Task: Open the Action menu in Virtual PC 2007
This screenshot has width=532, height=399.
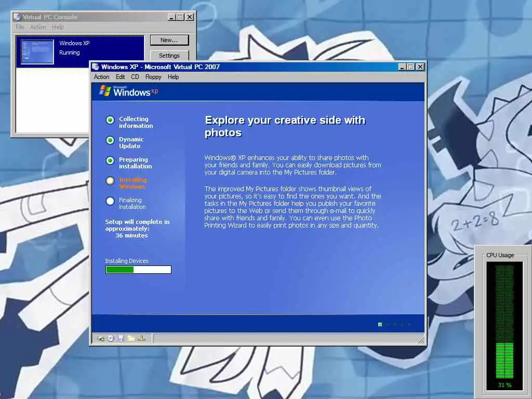Action: 101,77
